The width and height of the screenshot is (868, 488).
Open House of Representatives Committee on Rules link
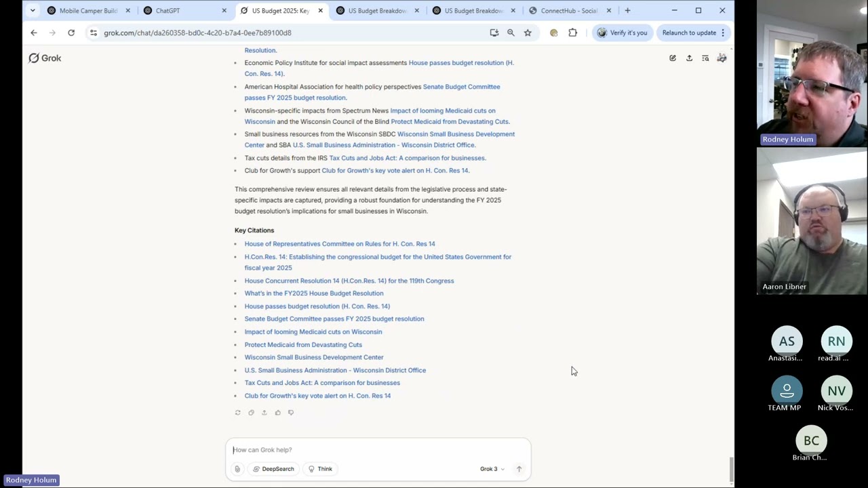[x=340, y=244]
